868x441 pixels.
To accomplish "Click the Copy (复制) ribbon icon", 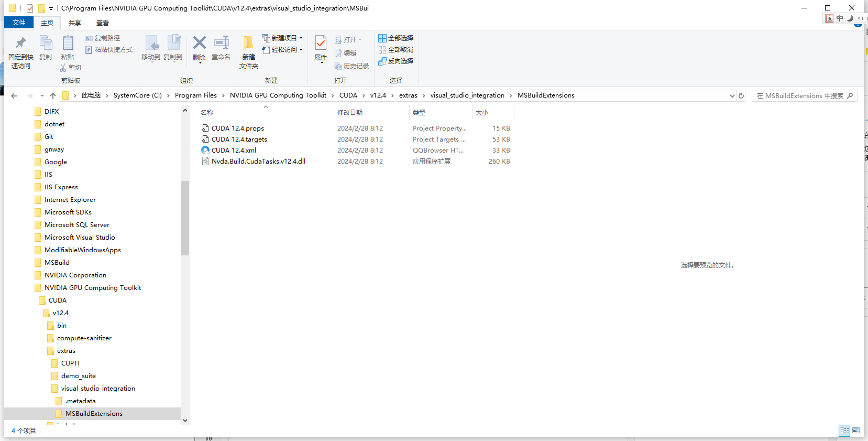I will coord(46,48).
